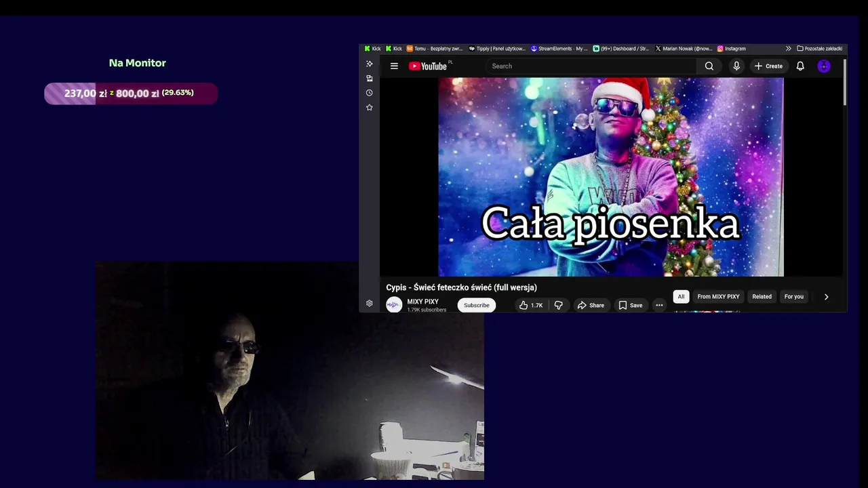This screenshot has height=488, width=868.
Task: Click the Na Monitor goal title
Action: click(x=138, y=62)
